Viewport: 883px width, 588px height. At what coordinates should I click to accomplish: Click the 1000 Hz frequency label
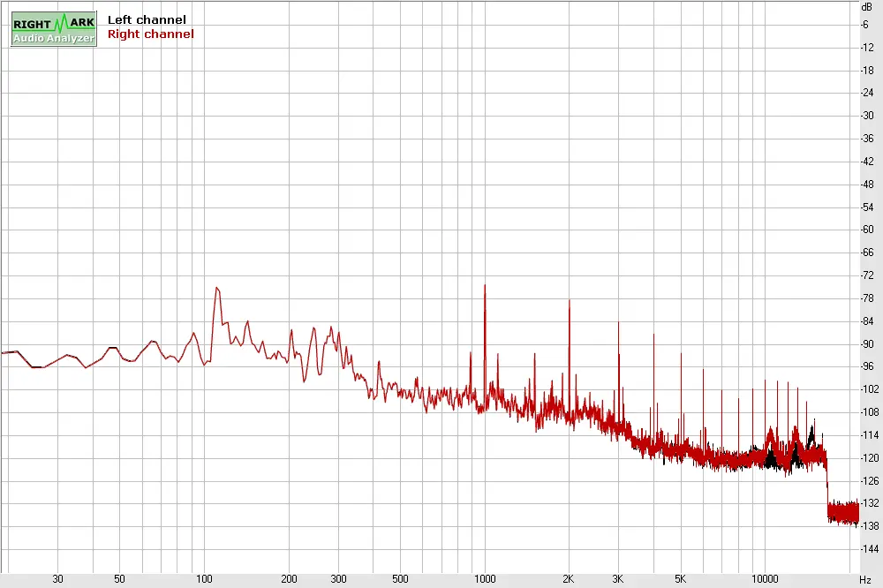pyautogui.click(x=485, y=579)
